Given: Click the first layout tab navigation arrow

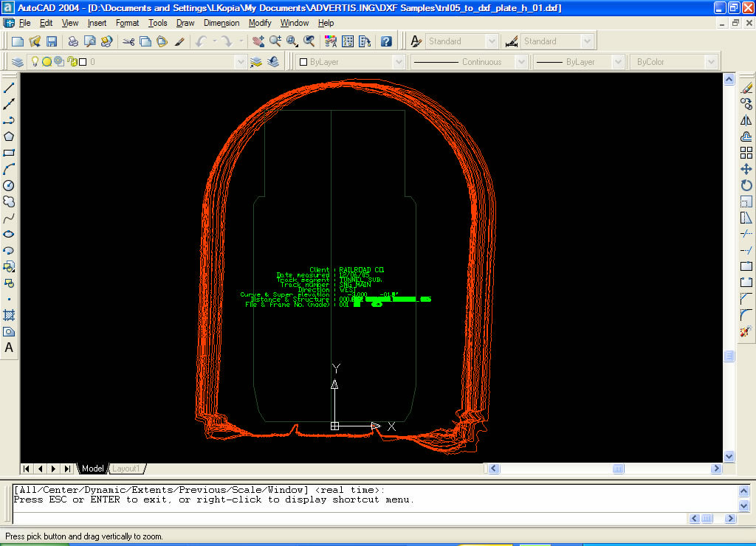Looking at the screenshot, I should (x=27, y=469).
